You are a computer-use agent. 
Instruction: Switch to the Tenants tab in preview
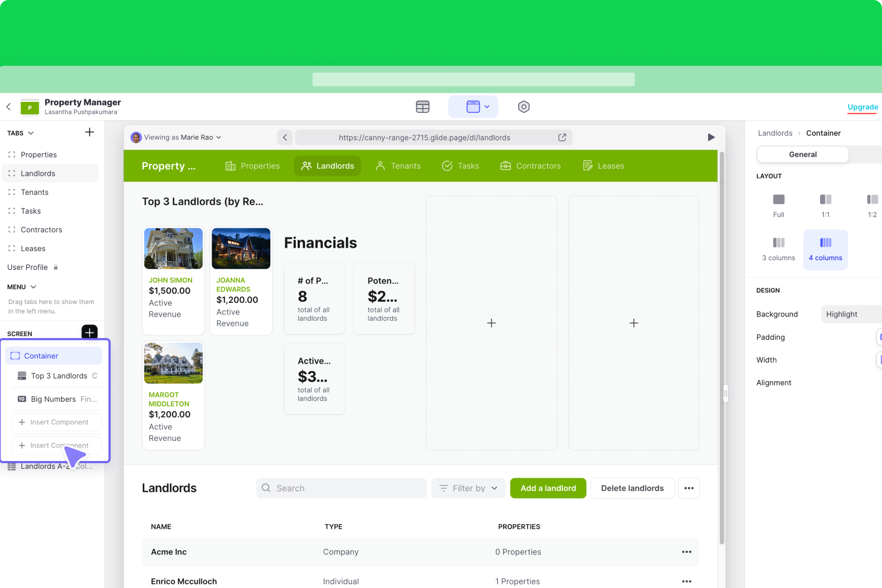398,166
